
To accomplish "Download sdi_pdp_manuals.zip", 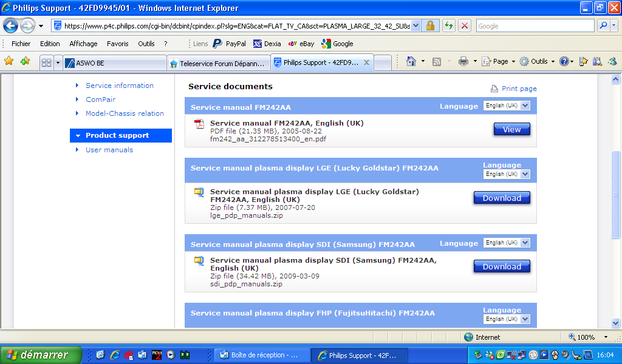I will [x=502, y=266].
